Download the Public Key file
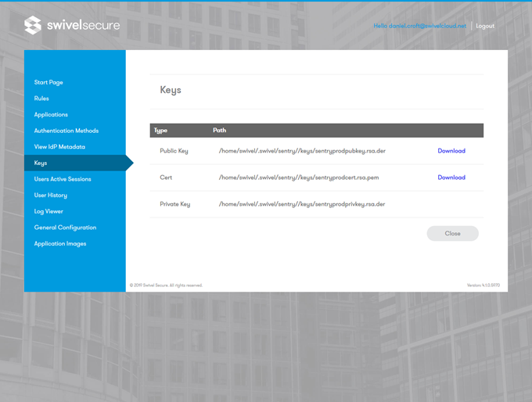 [x=451, y=151]
